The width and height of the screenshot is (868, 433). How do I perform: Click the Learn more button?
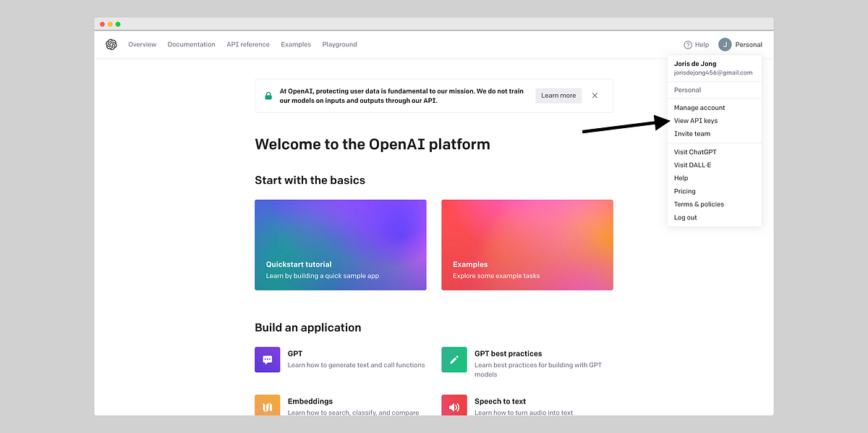tap(558, 95)
